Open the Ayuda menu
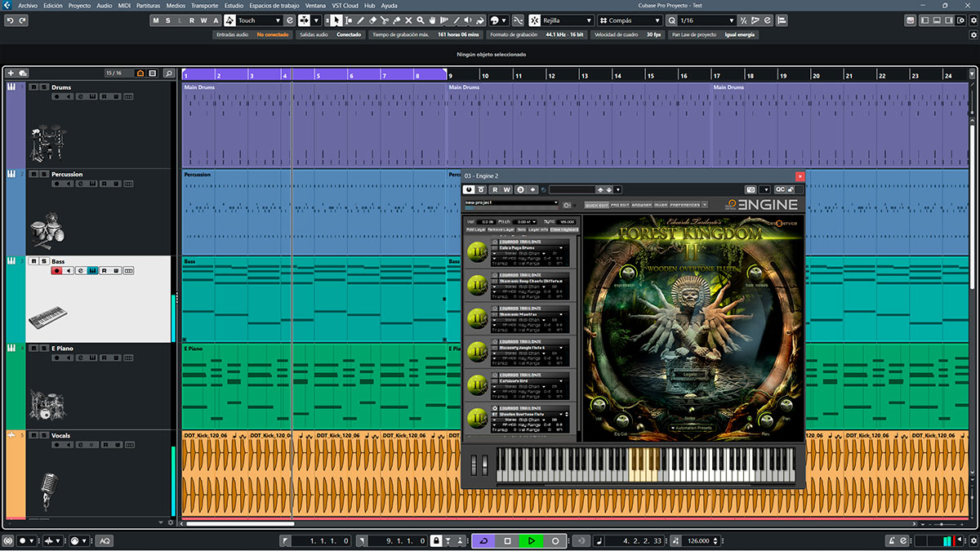Image resolution: width=980 pixels, height=551 pixels. (390, 5)
